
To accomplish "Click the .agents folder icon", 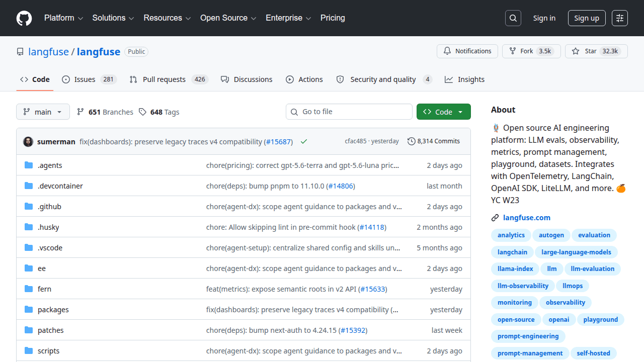I will pyautogui.click(x=29, y=165).
